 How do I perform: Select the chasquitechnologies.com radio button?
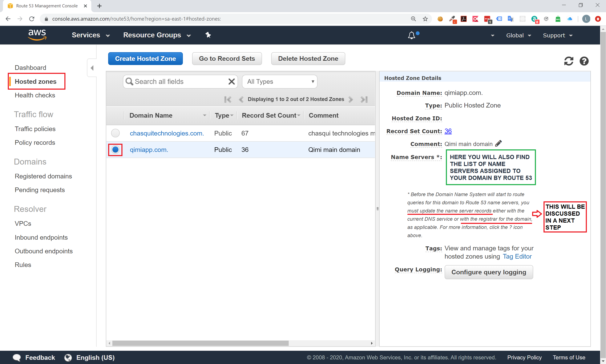click(115, 133)
